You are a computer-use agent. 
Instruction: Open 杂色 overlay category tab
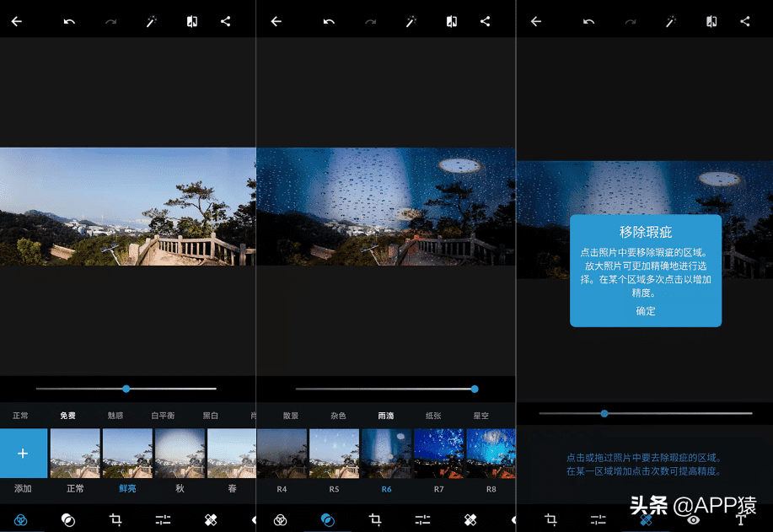click(x=338, y=416)
